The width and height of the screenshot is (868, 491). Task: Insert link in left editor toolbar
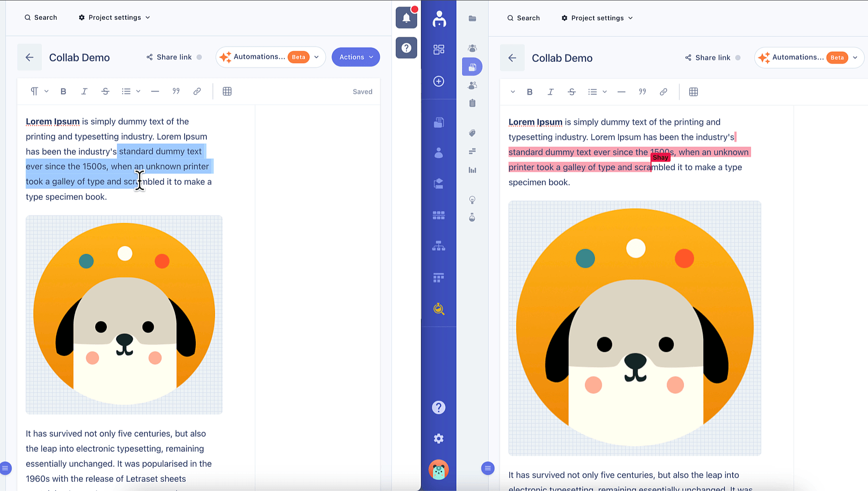[197, 91]
